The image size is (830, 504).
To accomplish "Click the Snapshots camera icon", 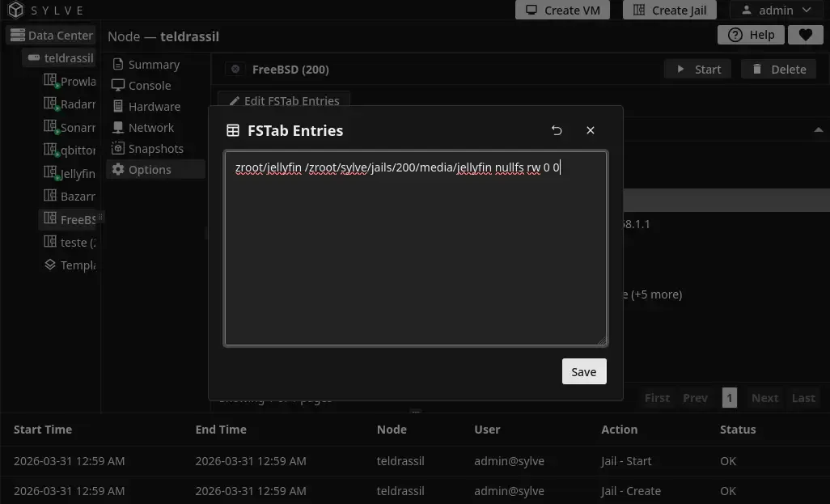I will coord(119,148).
